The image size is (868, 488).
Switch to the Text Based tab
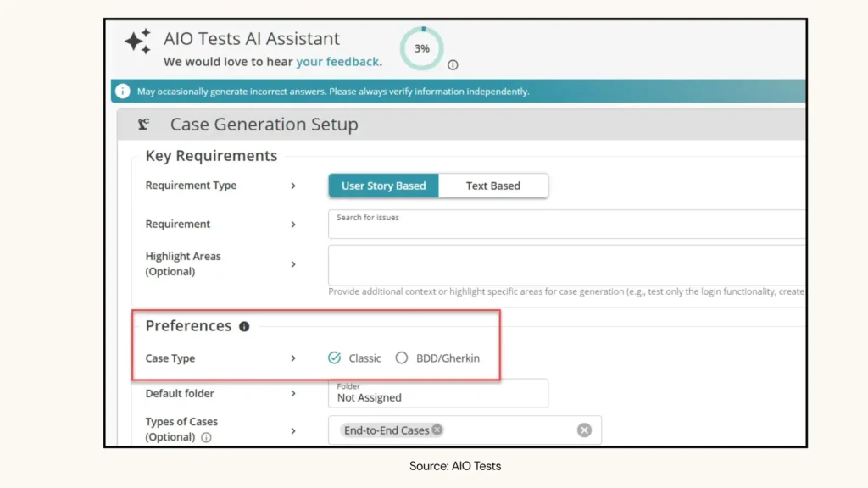(492, 186)
